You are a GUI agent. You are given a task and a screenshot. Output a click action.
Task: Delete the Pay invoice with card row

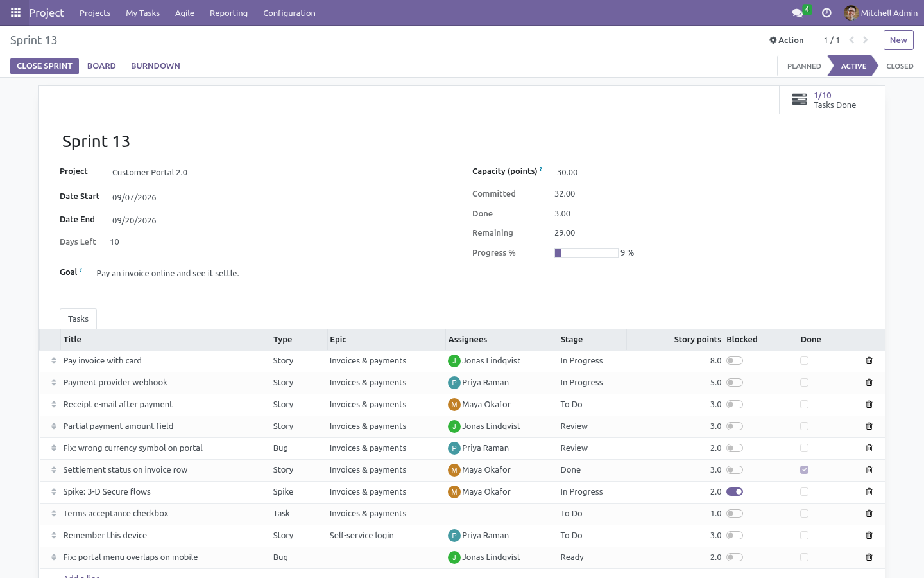pos(869,361)
